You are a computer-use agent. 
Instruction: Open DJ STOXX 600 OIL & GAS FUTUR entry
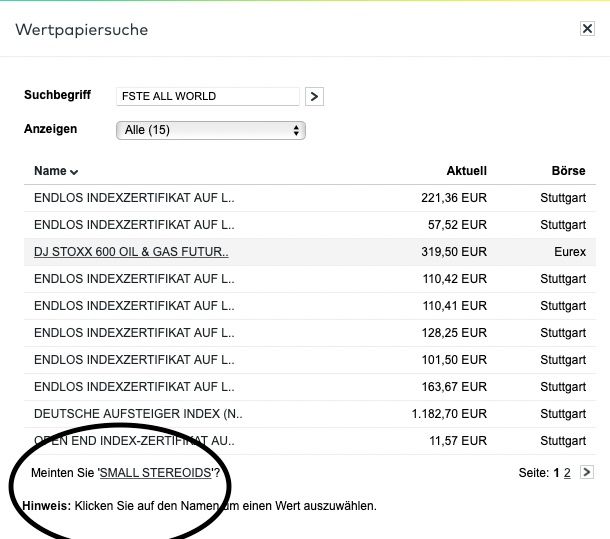[131, 252]
